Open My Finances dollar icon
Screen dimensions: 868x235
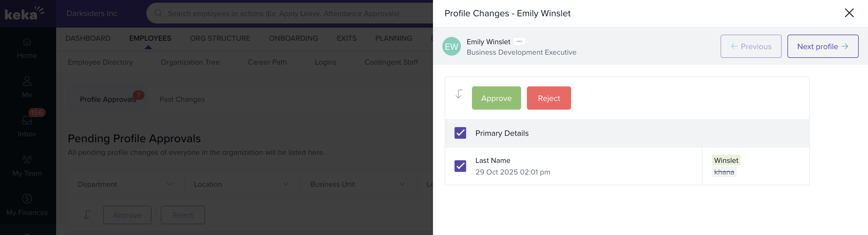click(27, 199)
